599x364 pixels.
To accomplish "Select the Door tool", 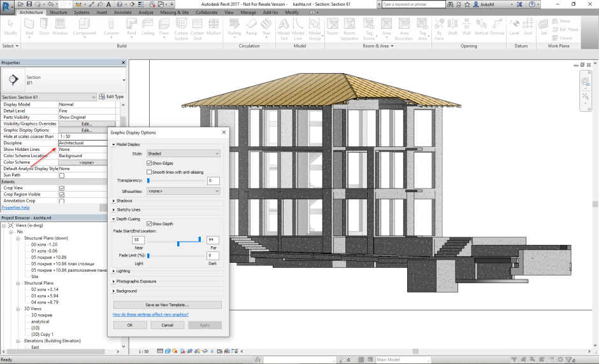I will 44,27.
